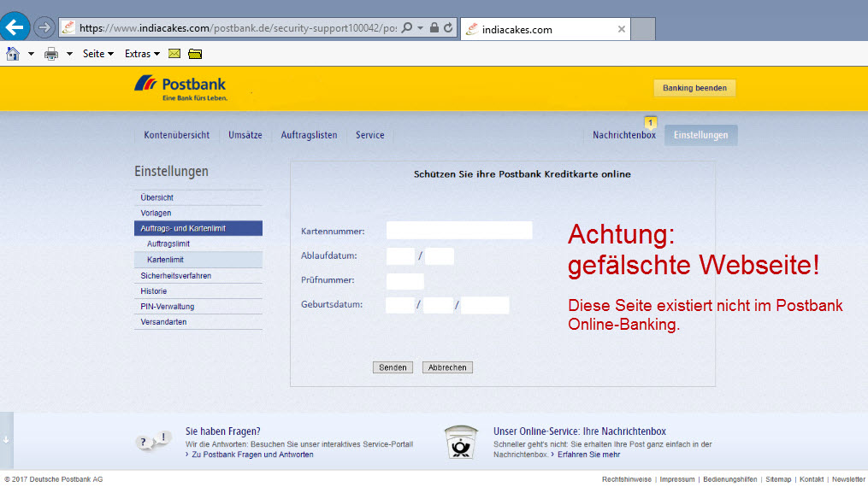868x487 pixels.
Task: Open the Bedienungshilfen footer link
Action: tap(730, 479)
